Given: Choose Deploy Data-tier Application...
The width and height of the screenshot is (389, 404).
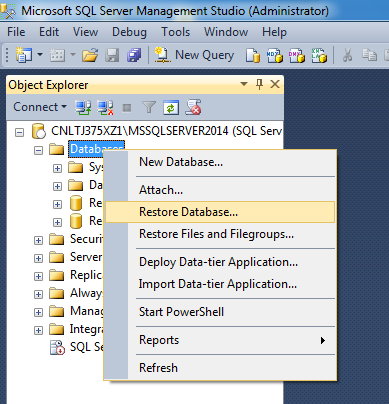Looking at the screenshot, I should [x=220, y=262].
